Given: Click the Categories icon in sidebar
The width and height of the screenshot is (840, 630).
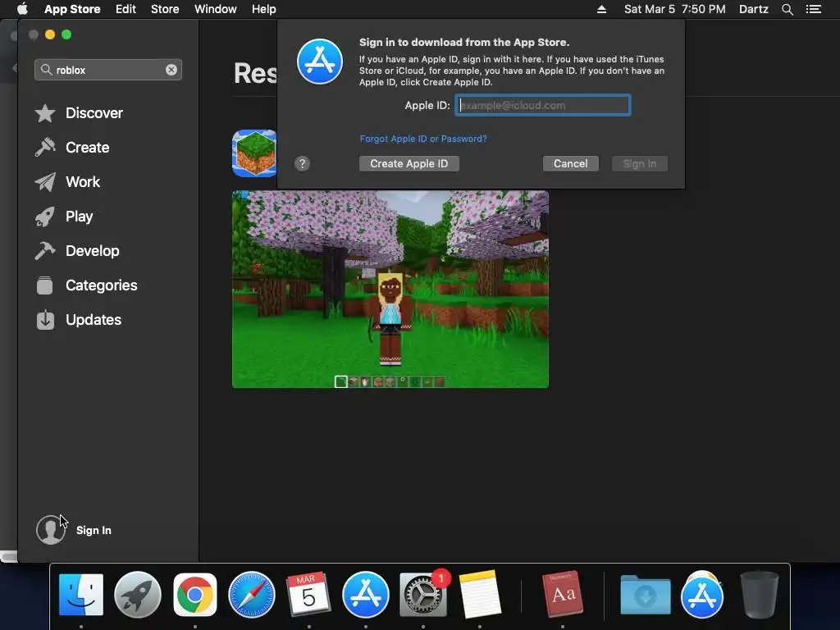Looking at the screenshot, I should 45,285.
